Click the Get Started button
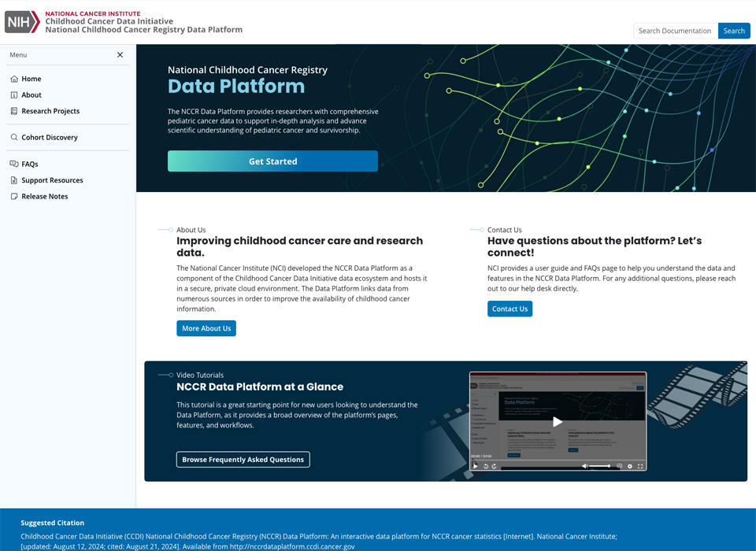Screen dimensions: 756x551 click(273, 161)
